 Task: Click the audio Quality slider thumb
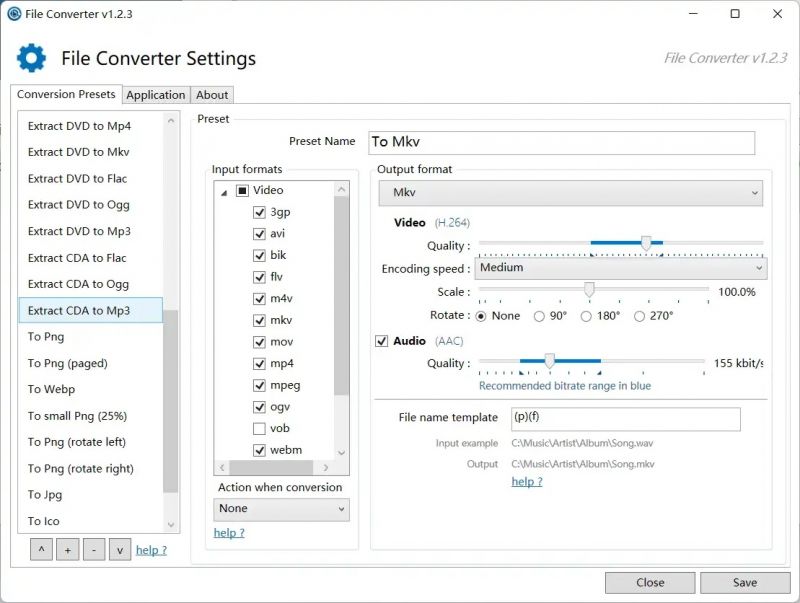pyautogui.click(x=549, y=361)
